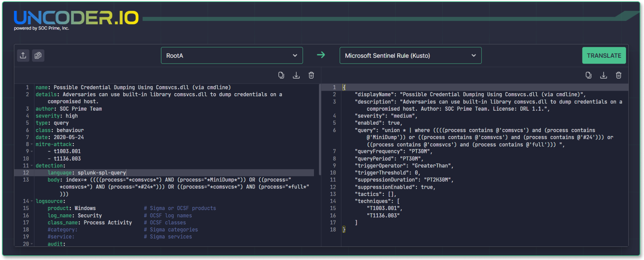
Task: Click '"triggerOperator": "GreaterThan"' in output
Action: click(404, 166)
